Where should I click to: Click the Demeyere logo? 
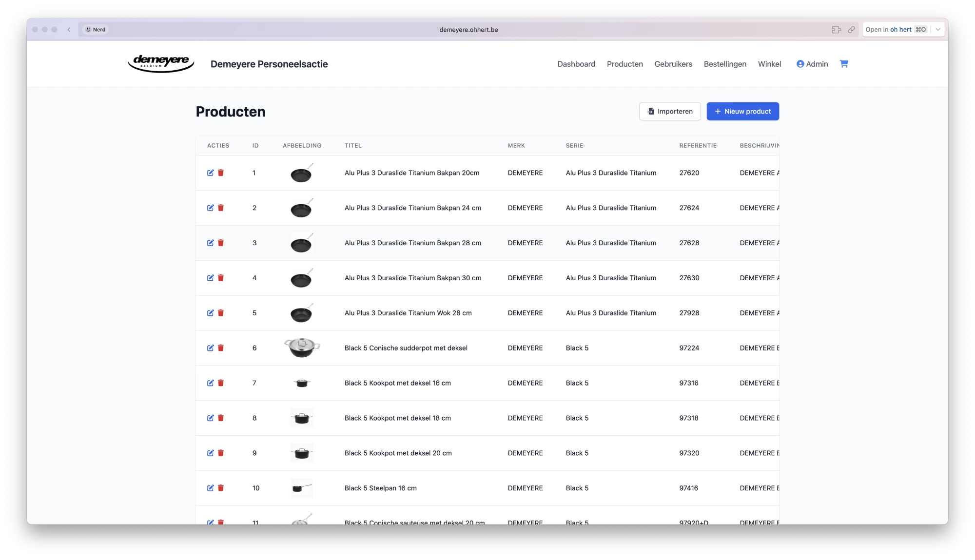[x=161, y=63]
